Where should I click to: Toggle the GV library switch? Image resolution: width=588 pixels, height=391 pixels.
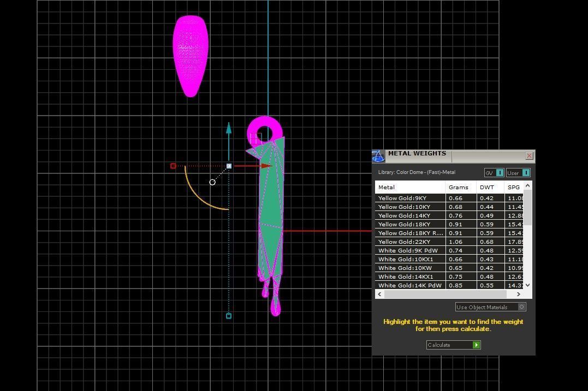494,173
